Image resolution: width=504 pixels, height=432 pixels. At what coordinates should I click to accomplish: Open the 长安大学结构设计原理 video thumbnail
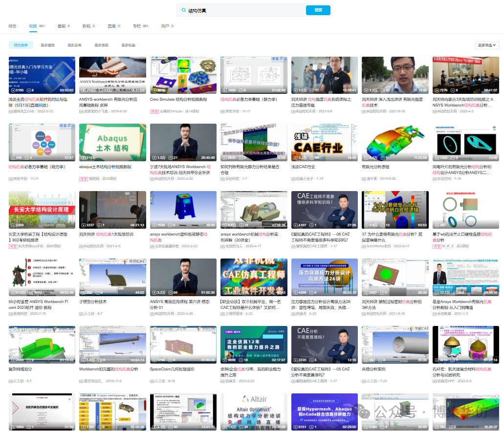point(42,210)
